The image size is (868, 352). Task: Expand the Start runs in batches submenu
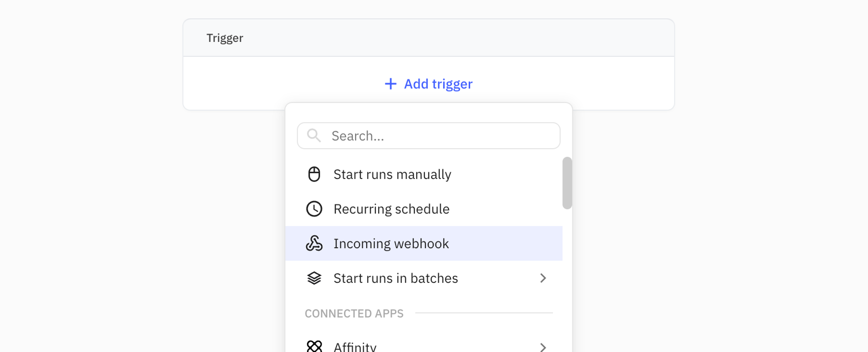coord(396,278)
